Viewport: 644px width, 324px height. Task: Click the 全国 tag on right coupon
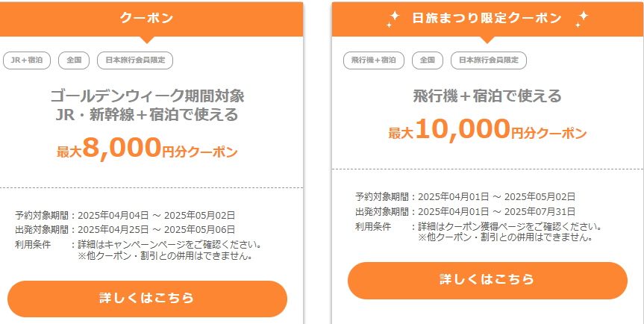pyautogui.click(x=428, y=60)
